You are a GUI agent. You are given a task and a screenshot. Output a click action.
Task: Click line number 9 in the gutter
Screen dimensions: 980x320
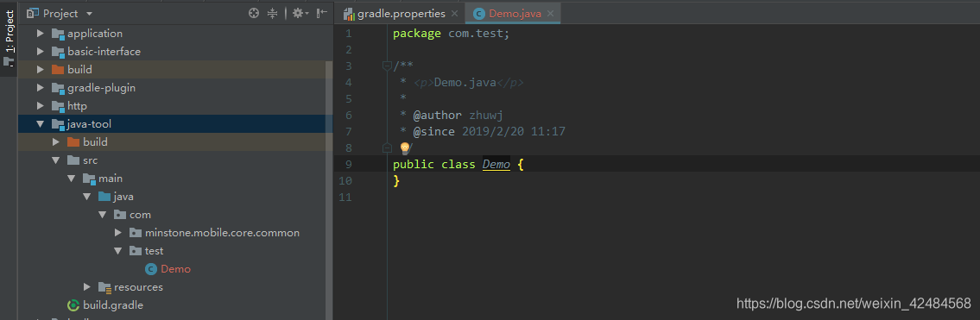(348, 165)
